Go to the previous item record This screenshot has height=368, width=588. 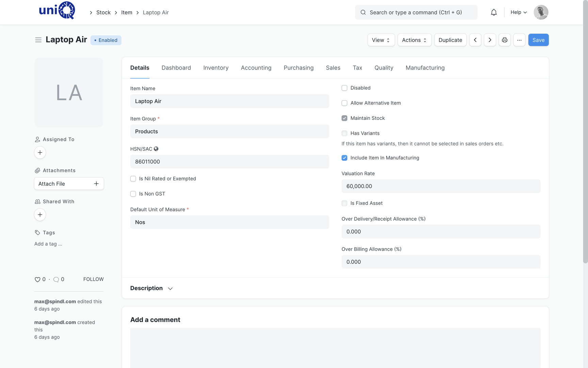click(475, 40)
